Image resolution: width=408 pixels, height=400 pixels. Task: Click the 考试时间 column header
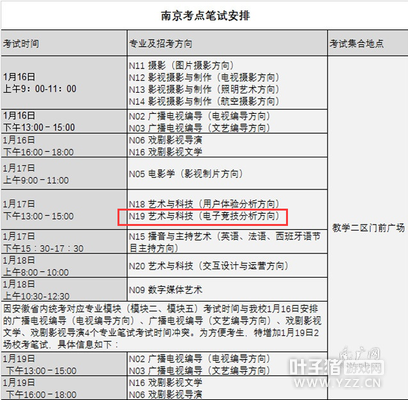click(x=64, y=43)
